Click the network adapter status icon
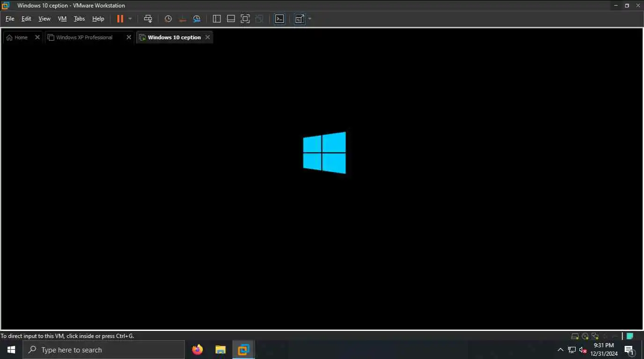Screen dimensions: 644x359 pos(595,336)
